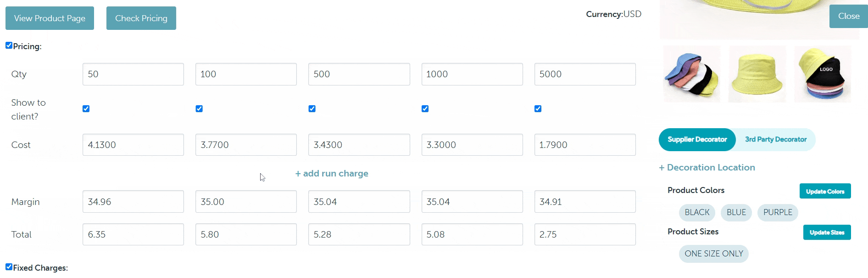Click the add run charge link
This screenshot has height=278, width=868.
pos(332,174)
